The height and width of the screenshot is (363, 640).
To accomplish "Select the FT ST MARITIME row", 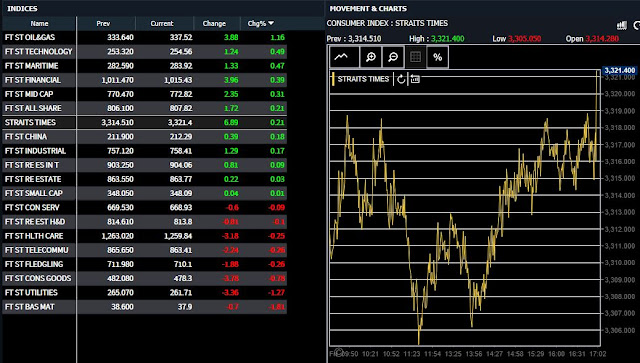I will (145, 66).
